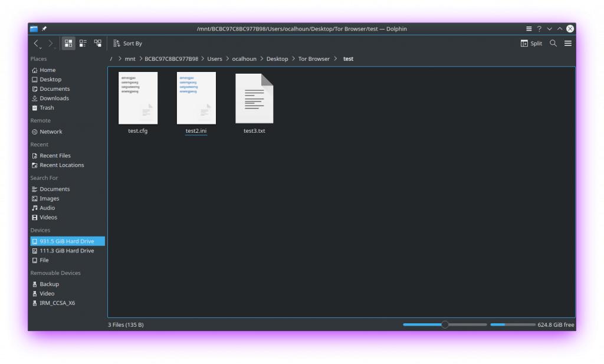604x364 pixels.
Task: Switch to Icons view mode
Action: (x=68, y=44)
